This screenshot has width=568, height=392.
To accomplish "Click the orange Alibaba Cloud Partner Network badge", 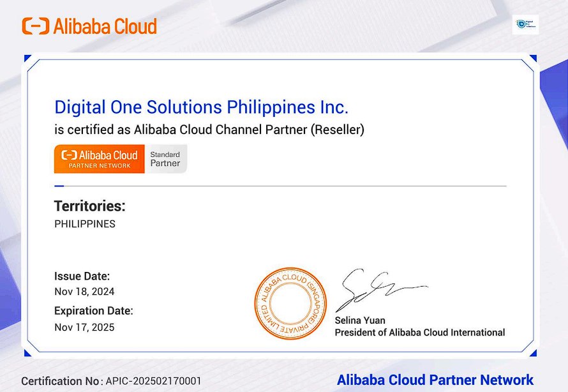I will [x=100, y=159].
